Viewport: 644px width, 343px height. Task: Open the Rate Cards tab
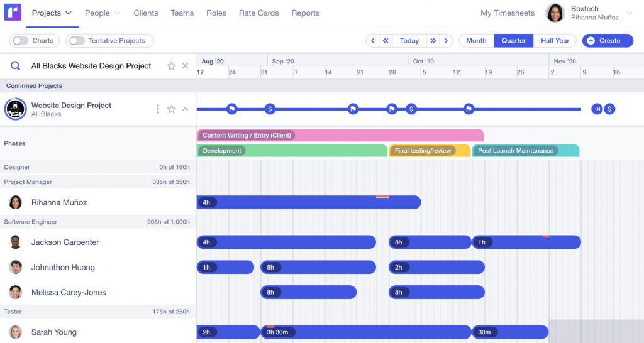coord(258,13)
